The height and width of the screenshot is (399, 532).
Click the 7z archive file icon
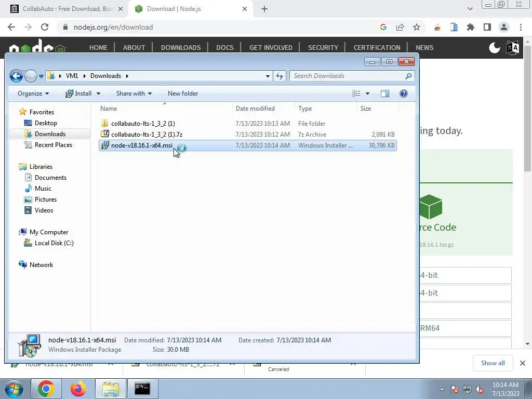tap(105, 134)
